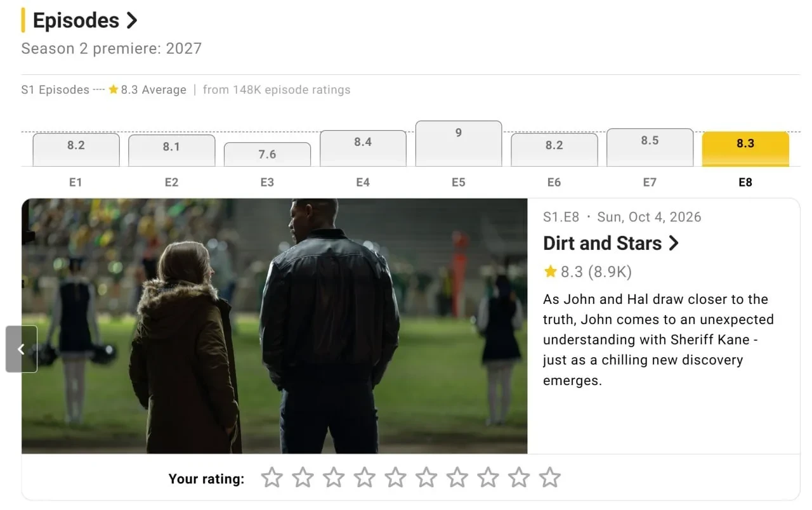The image size is (812, 510).
Task: Open the Dirt and Stars episode title
Action: coord(611,244)
